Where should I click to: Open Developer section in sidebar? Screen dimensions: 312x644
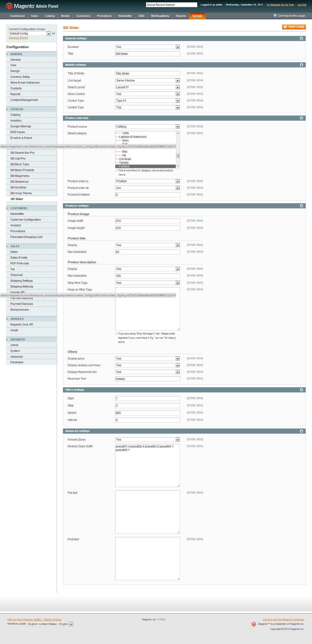(x=17, y=362)
